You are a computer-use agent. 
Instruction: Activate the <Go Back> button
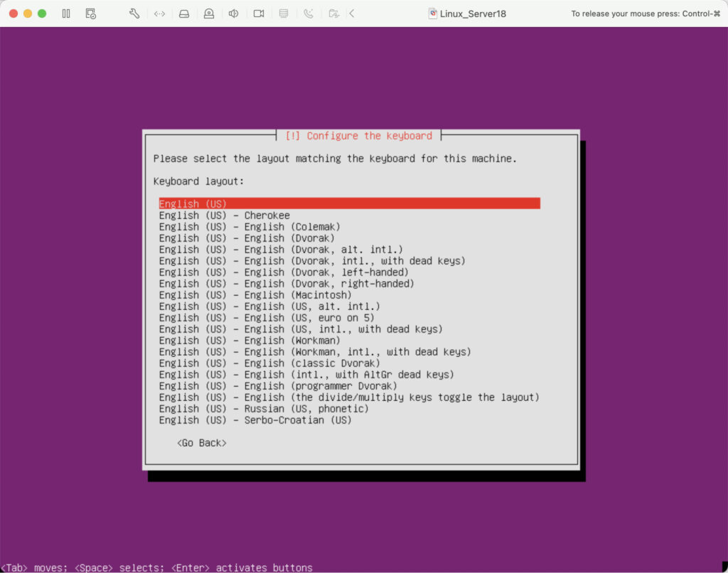(201, 443)
